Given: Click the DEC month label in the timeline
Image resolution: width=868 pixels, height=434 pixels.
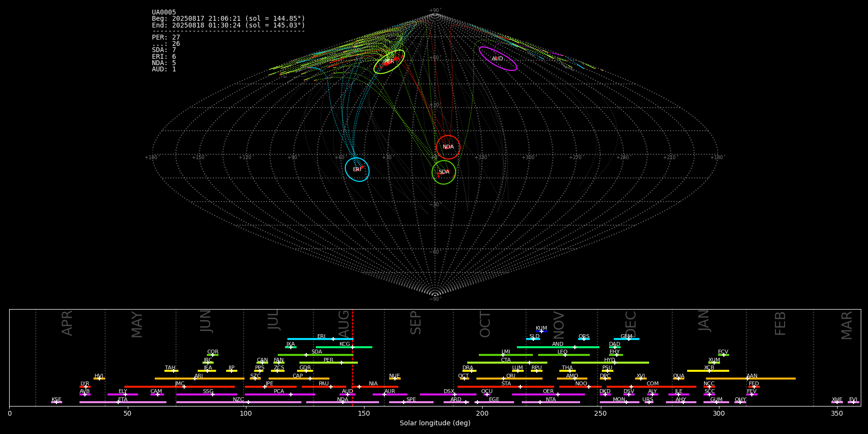Looking at the screenshot, I should (x=630, y=324).
